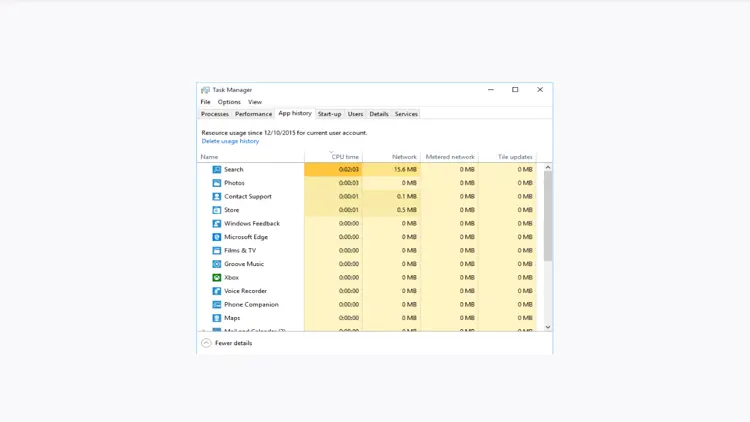The height and width of the screenshot is (422, 750).
Task: Expand the Mail and Calendar row
Action: tap(205, 330)
